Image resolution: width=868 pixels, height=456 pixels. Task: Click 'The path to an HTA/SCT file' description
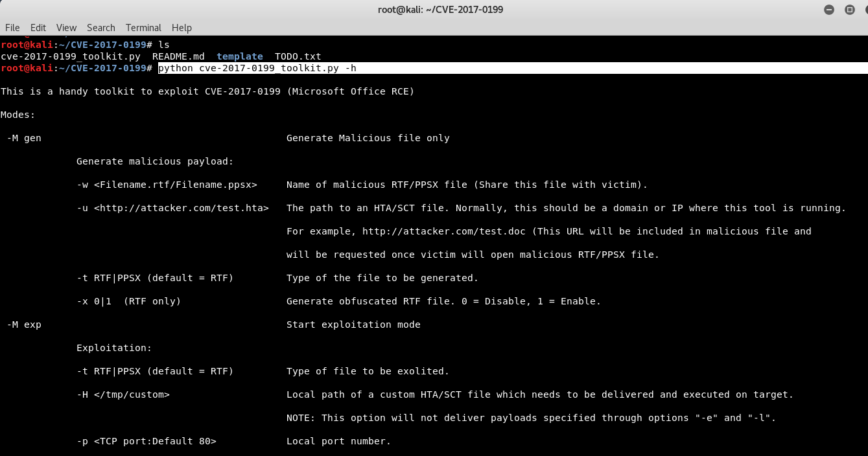(567, 208)
